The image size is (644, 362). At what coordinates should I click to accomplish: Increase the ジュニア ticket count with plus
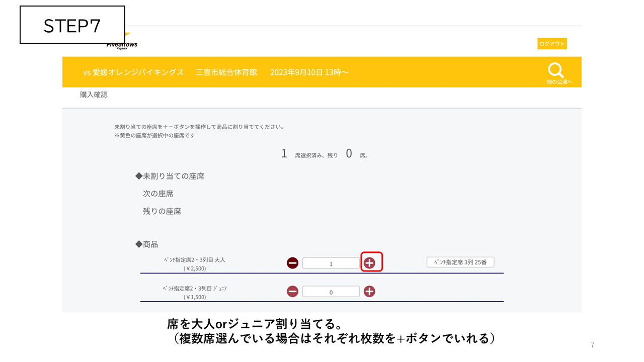[369, 292]
